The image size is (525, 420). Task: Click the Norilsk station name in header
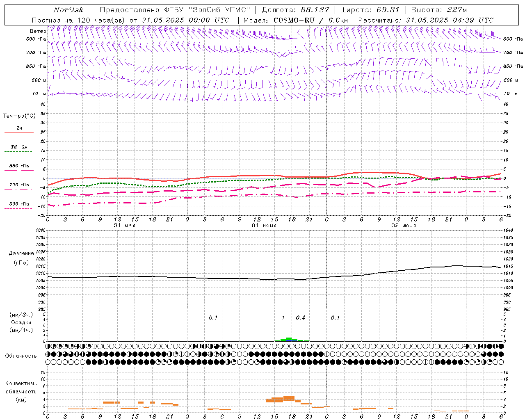pyautogui.click(x=68, y=10)
